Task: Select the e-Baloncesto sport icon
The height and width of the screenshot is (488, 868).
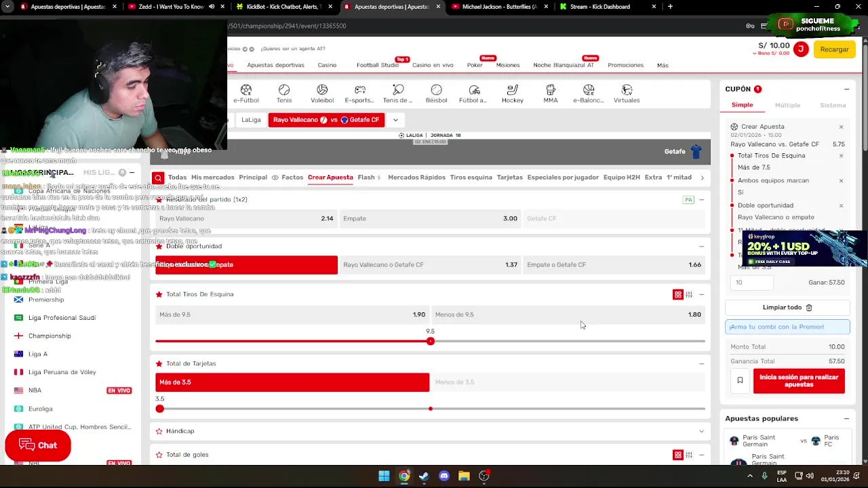Action: point(588,94)
